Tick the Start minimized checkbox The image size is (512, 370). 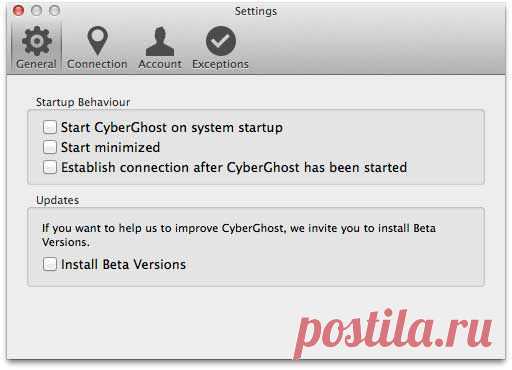click(x=50, y=147)
